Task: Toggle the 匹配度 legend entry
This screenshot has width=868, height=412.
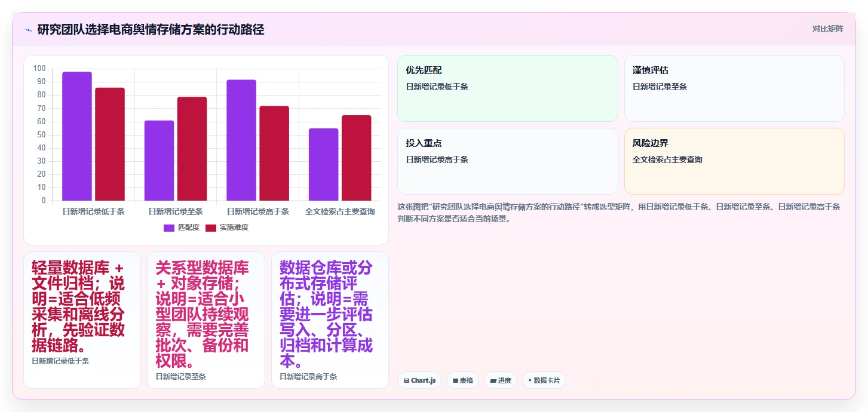Action: tap(182, 227)
